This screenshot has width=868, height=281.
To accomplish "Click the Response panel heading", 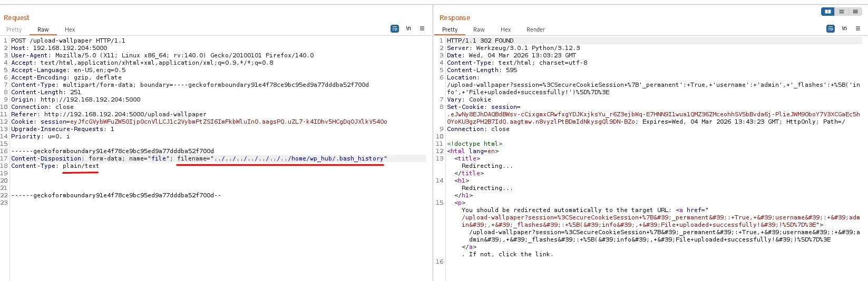I will tap(455, 17).
